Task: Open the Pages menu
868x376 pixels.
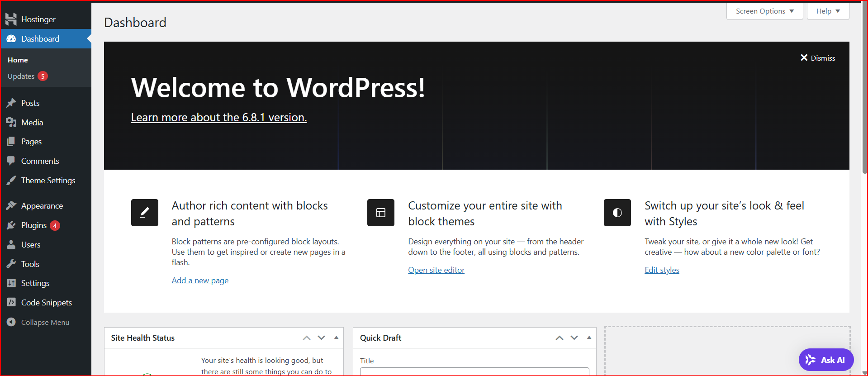Action: click(x=46, y=142)
